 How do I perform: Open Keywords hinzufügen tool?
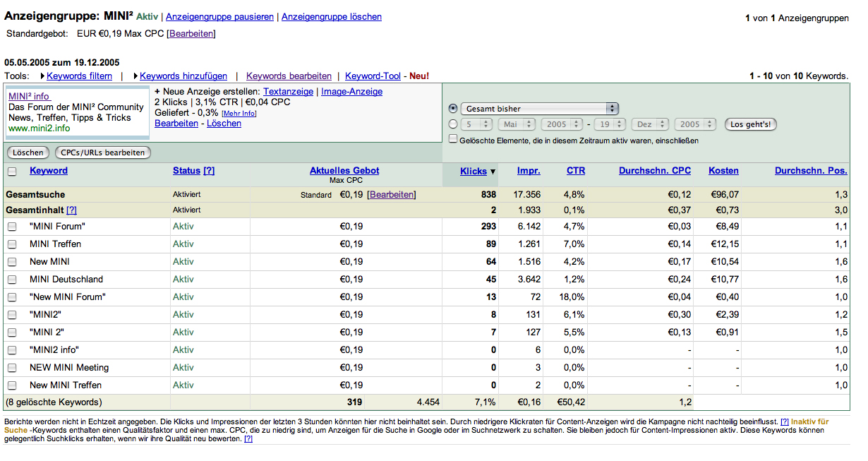click(x=183, y=76)
